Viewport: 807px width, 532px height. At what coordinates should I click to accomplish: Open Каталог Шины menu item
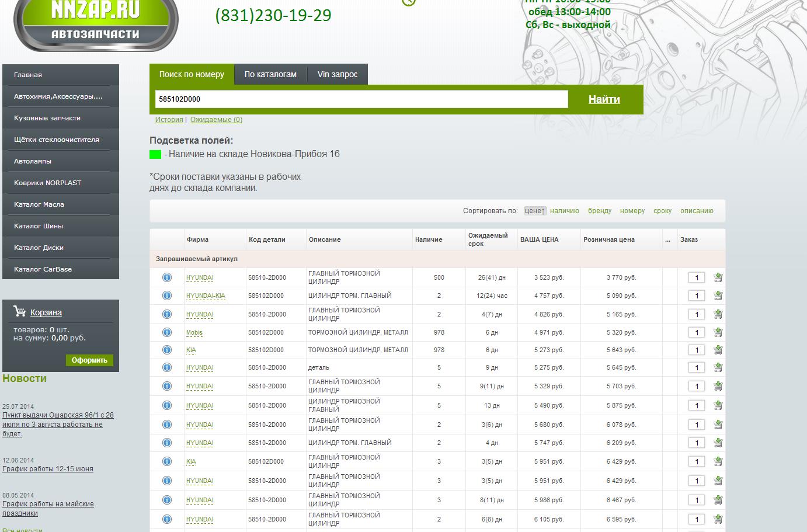[61, 226]
